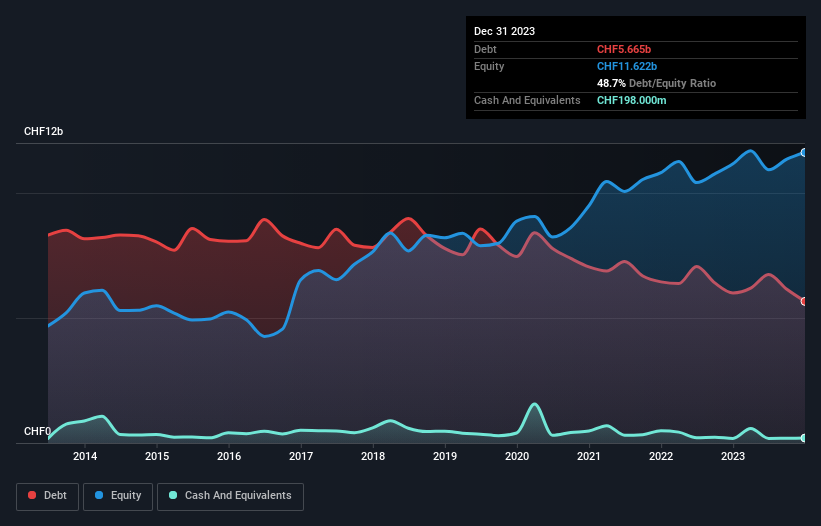
Task: Click the Debt endpoint marker at Dec 2023
Action: click(804, 301)
